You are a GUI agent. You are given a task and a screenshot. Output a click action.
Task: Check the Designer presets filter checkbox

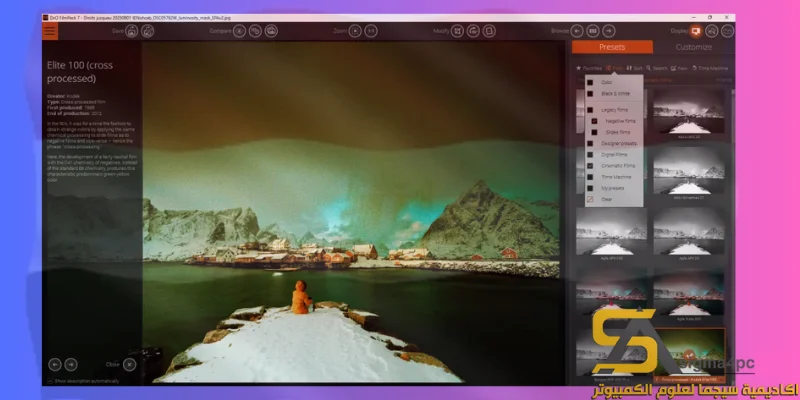point(590,143)
